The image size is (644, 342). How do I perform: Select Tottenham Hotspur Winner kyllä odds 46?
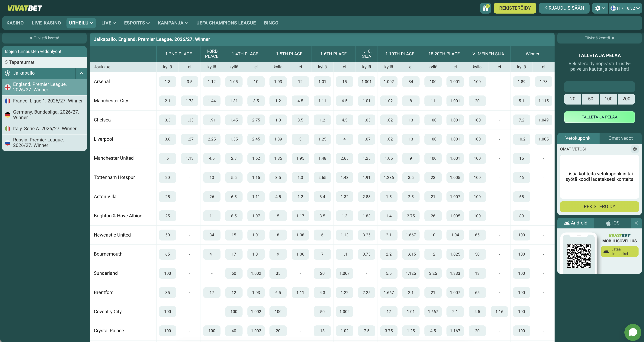pos(521,178)
